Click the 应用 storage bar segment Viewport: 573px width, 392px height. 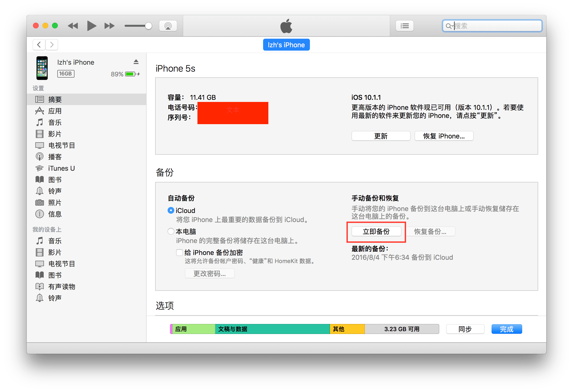click(193, 329)
